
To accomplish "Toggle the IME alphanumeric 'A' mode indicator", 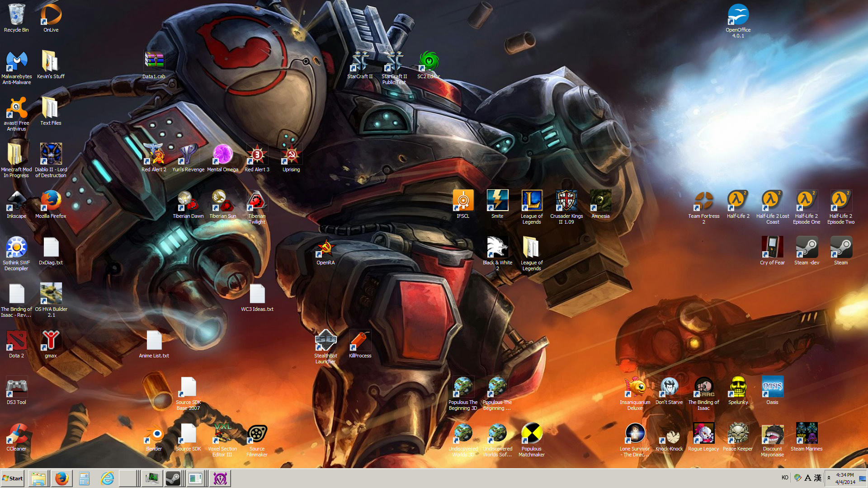I will tap(807, 478).
